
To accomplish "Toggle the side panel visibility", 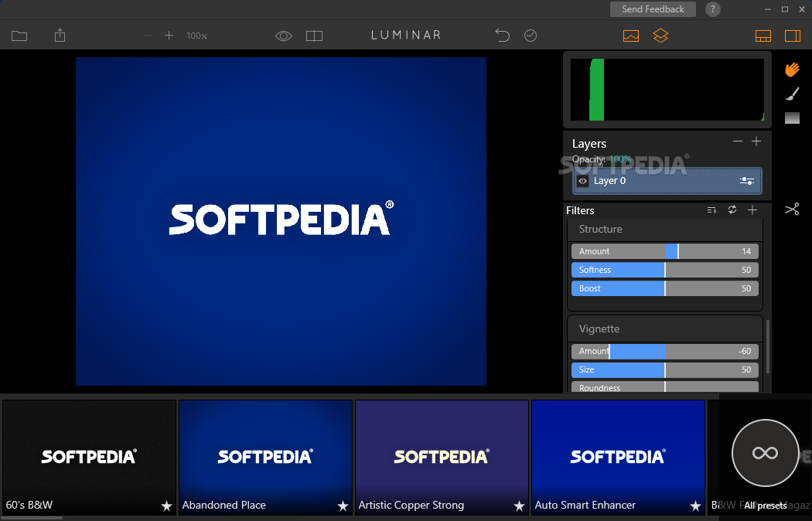I will click(x=793, y=36).
